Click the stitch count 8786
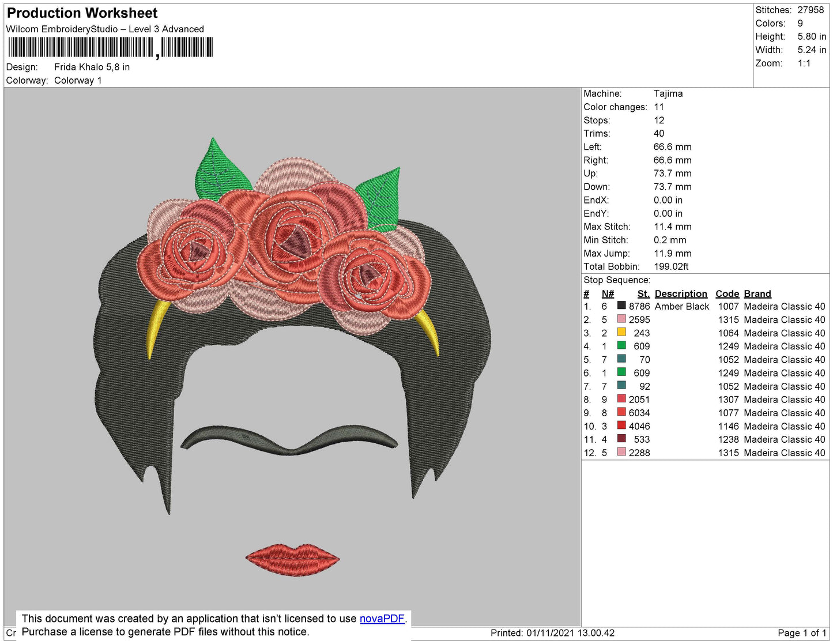Screen dimensions: 833x644 point(639,307)
